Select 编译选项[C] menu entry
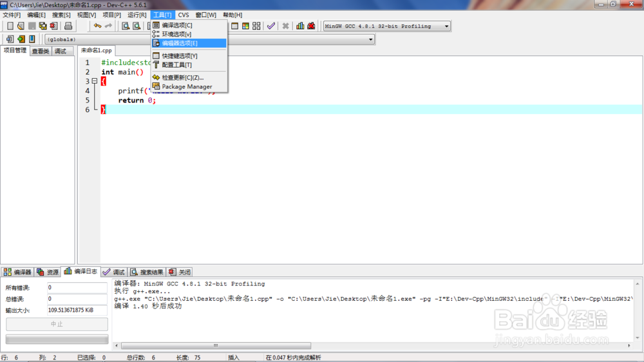The image size is (644, 362). [189, 25]
